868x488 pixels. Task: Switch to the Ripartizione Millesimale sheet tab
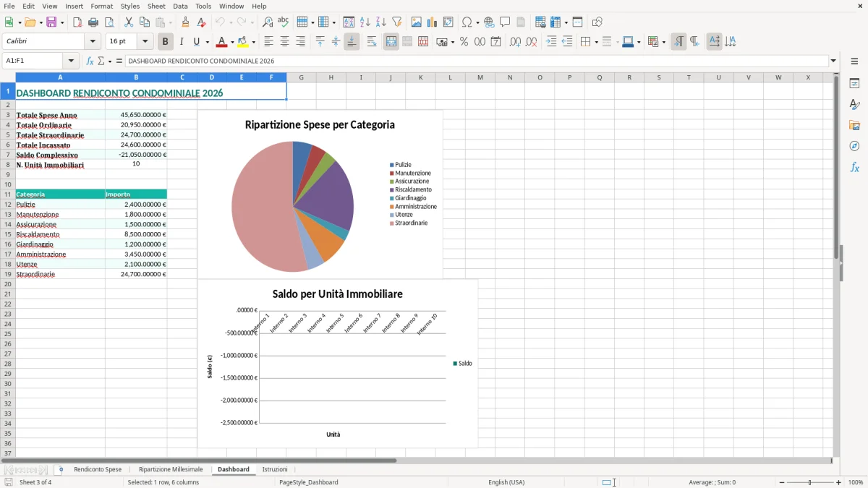coord(171,469)
